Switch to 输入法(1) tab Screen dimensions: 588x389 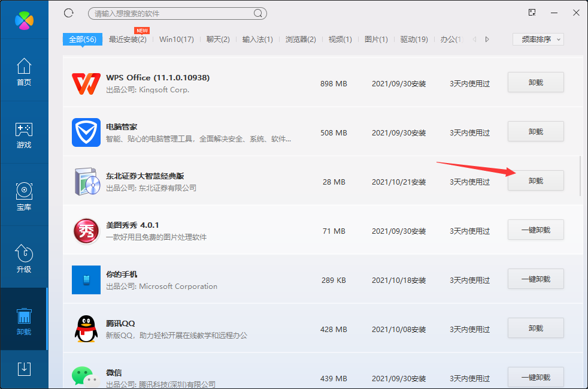coord(257,40)
